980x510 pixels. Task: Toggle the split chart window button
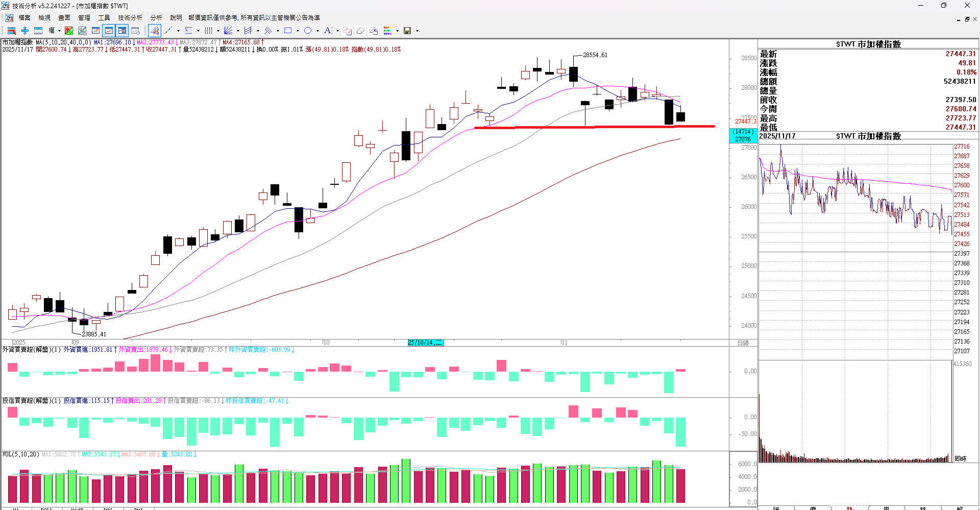pyautogui.click(x=122, y=31)
